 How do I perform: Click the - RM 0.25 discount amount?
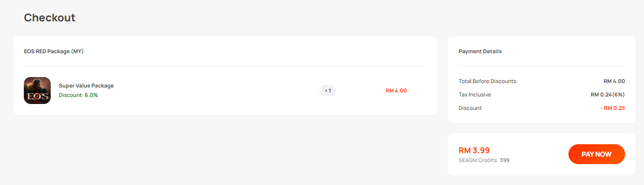click(613, 108)
